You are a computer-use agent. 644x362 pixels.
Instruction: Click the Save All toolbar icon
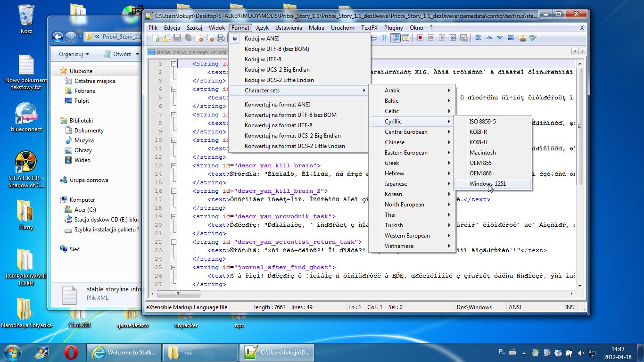(188, 38)
